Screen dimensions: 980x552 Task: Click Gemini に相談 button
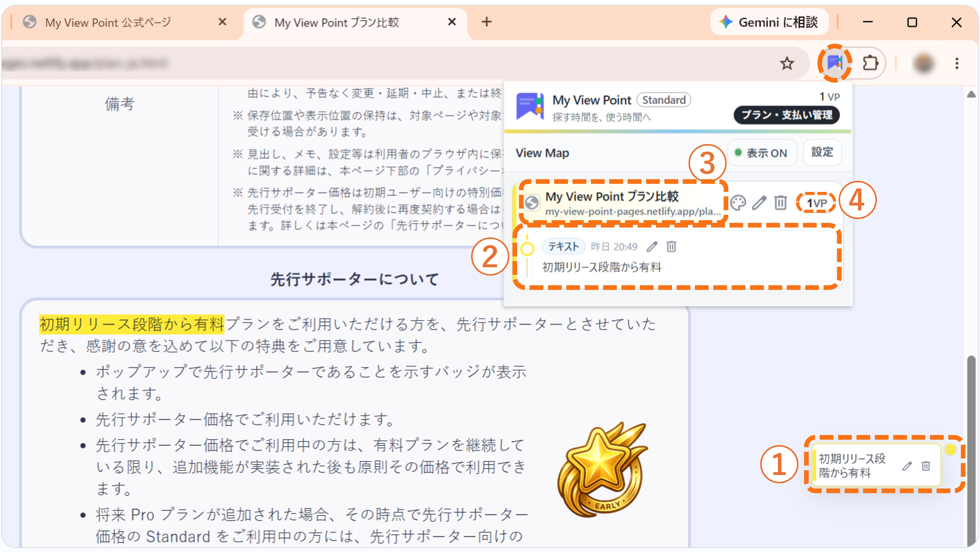tap(769, 22)
